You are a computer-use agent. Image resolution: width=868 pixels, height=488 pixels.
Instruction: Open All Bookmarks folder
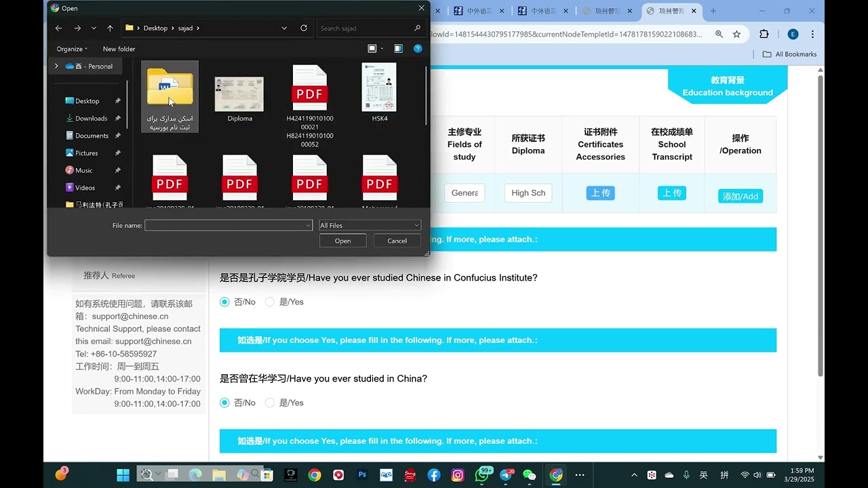[x=789, y=54]
